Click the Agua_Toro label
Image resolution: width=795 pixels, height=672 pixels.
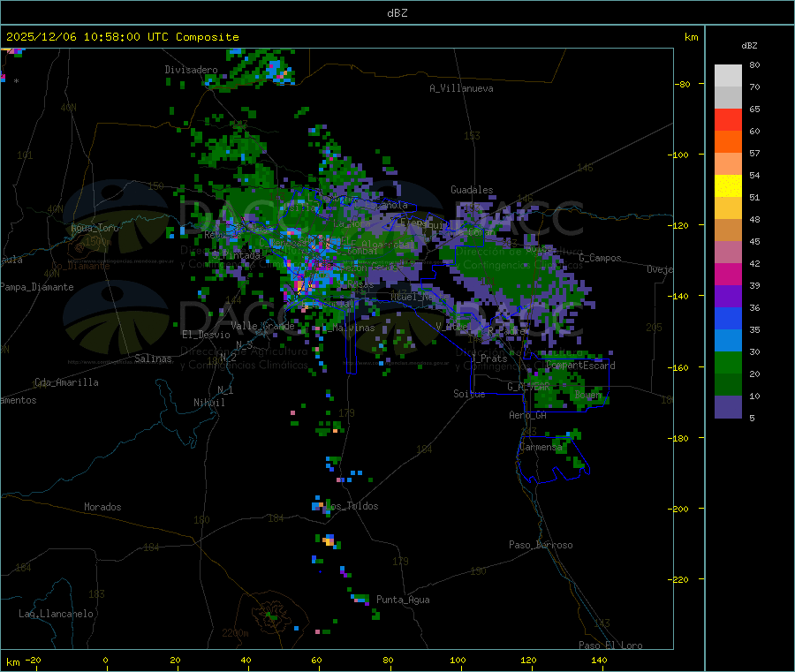(x=95, y=228)
